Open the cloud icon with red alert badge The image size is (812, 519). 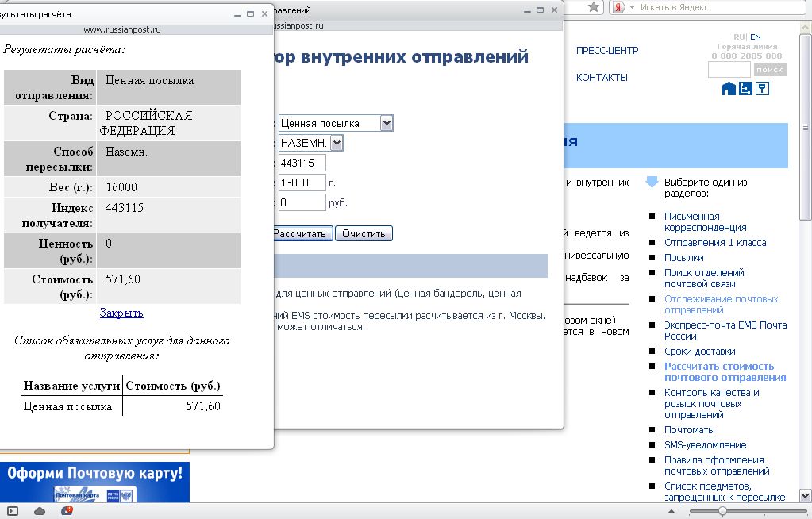(x=67, y=511)
